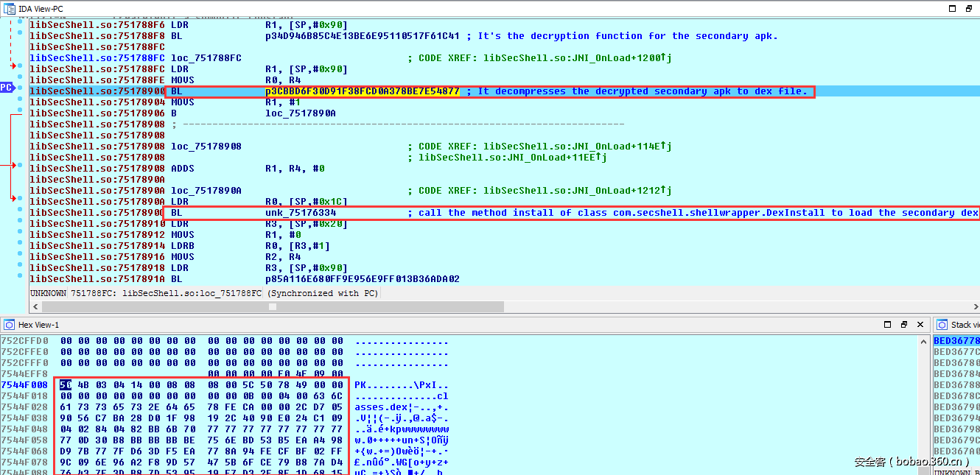Click the blue PC arrow marker
The width and height of the screenshot is (980, 475).
pyautogui.click(x=7, y=88)
